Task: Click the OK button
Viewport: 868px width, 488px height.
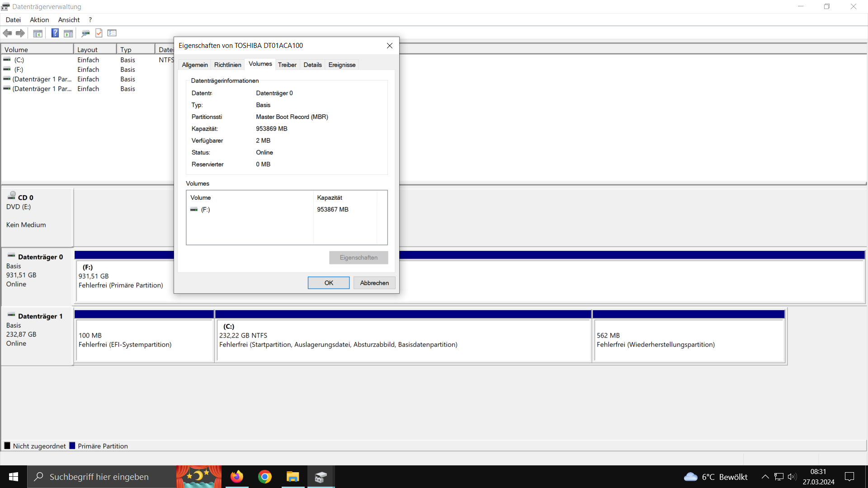Action: pos(329,283)
